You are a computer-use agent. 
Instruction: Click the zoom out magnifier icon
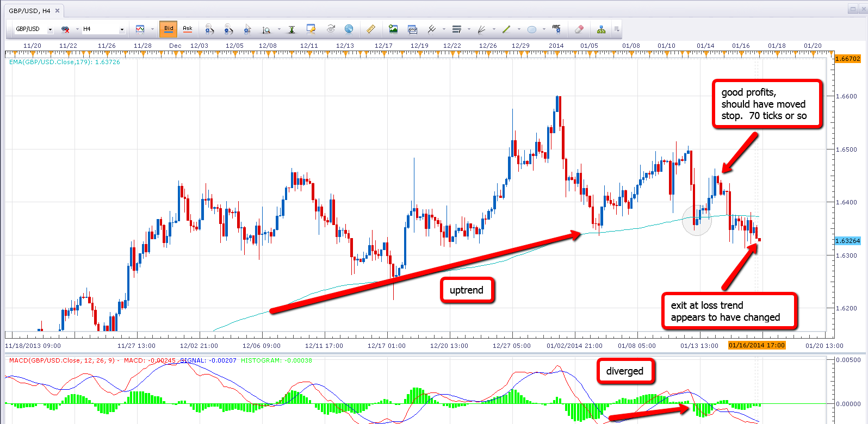pyautogui.click(x=228, y=29)
